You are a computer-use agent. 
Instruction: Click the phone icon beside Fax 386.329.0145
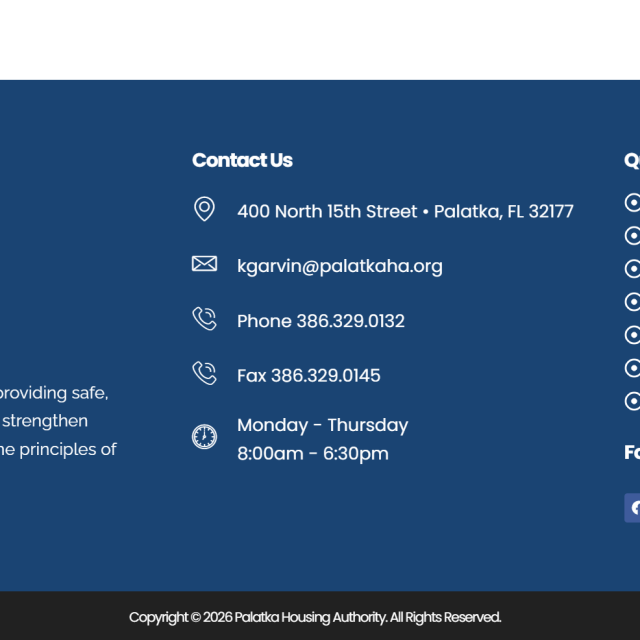click(x=204, y=373)
